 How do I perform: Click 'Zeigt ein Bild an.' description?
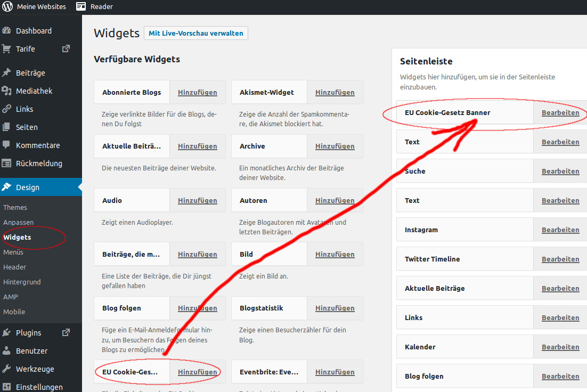coord(264,276)
